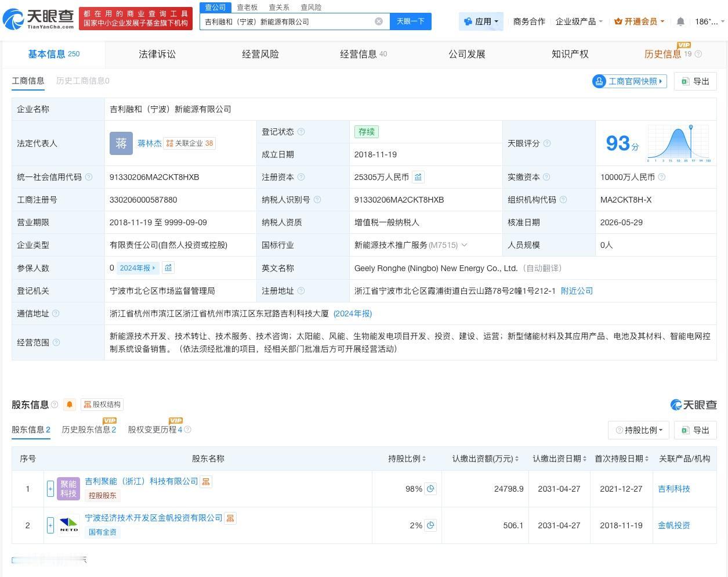Viewport: 728px width, 577px height.
Task: Open (2024年报) link after address
Action: point(353,313)
